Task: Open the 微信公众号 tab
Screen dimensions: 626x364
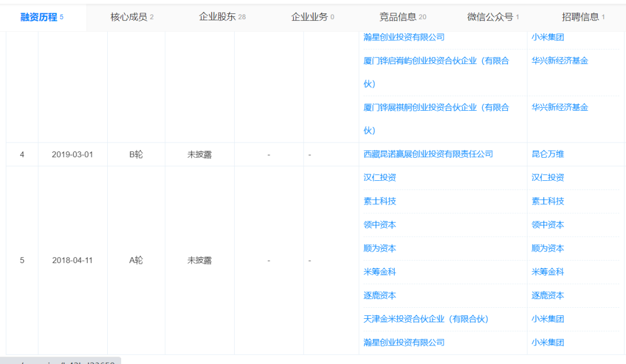Action: [493, 17]
